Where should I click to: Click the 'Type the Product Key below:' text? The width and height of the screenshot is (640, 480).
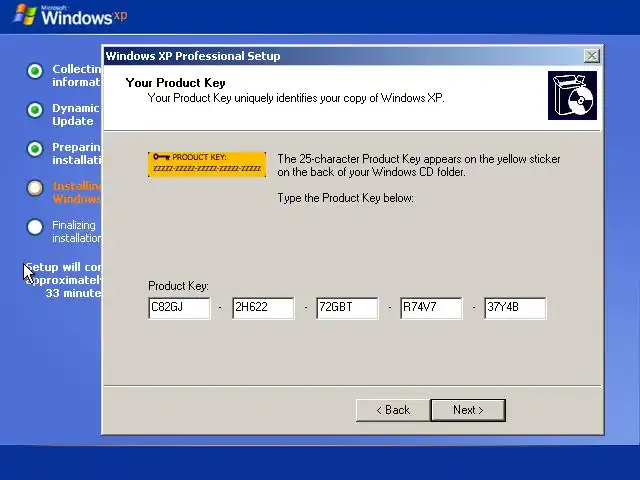[346, 198]
